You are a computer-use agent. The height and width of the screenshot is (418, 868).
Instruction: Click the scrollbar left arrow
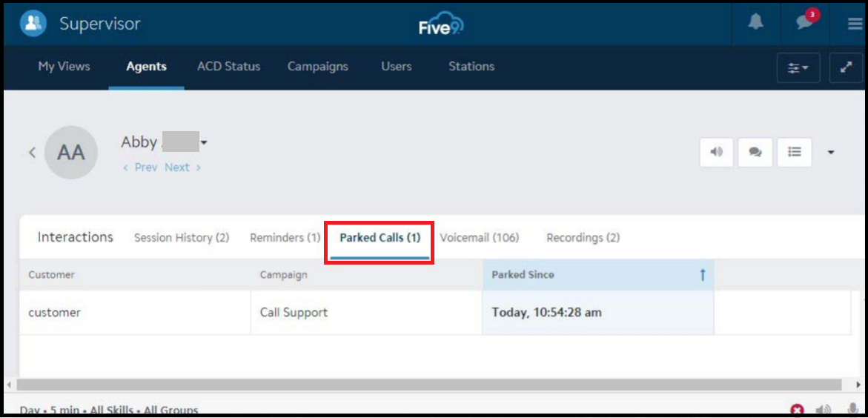(x=10, y=384)
